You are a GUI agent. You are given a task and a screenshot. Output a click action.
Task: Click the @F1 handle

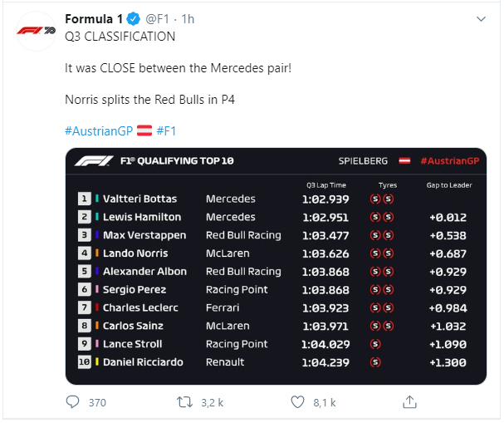tap(157, 19)
